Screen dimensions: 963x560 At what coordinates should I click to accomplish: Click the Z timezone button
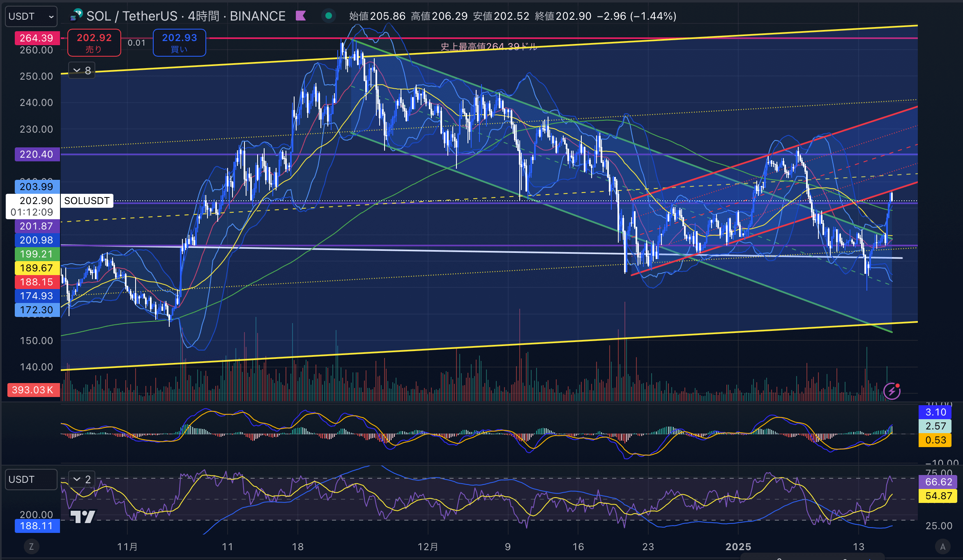pos(31,546)
